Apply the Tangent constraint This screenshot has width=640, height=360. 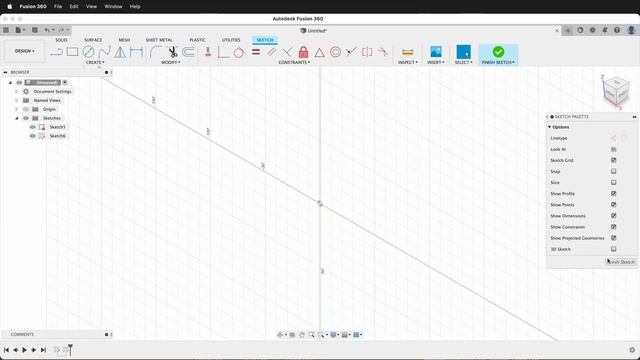click(239, 52)
